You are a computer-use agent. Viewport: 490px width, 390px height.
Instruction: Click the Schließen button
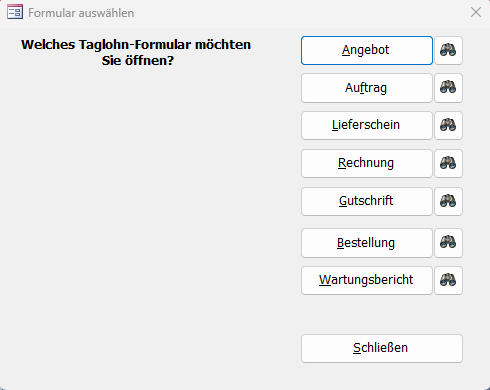[382, 348]
